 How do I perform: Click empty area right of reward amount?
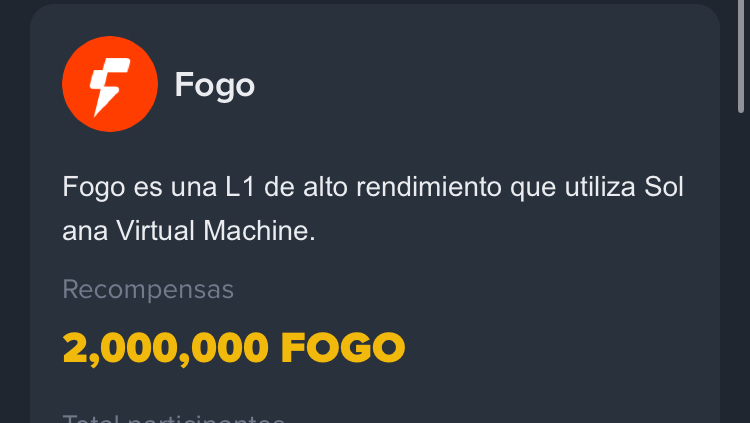(550, 348)
